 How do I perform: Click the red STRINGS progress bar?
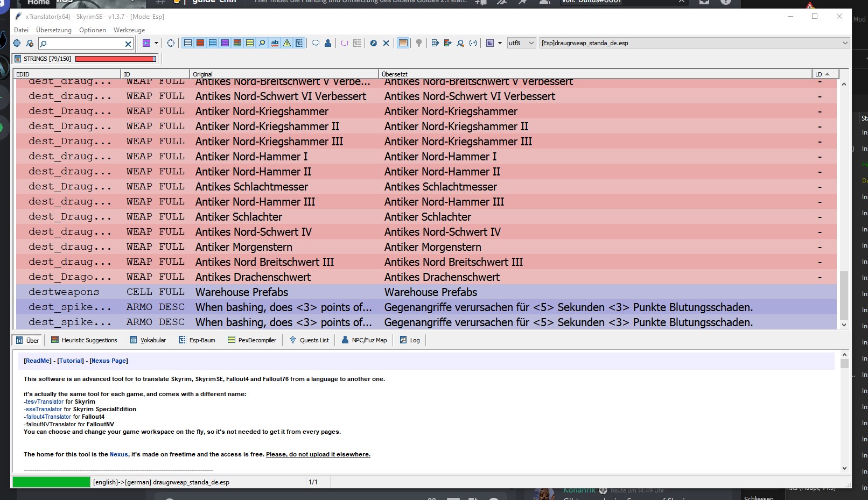pos(116,59)
